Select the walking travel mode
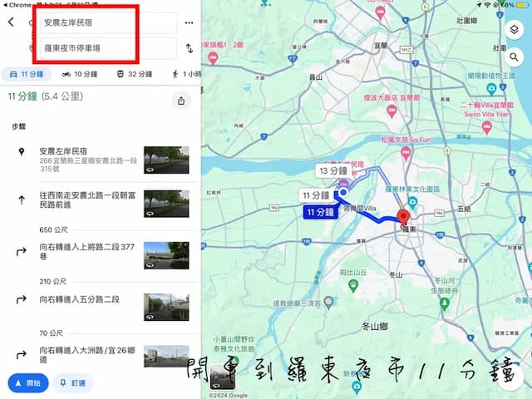This screenshot has width=532, height=399. pyautogui.click(x=185, y=74)
